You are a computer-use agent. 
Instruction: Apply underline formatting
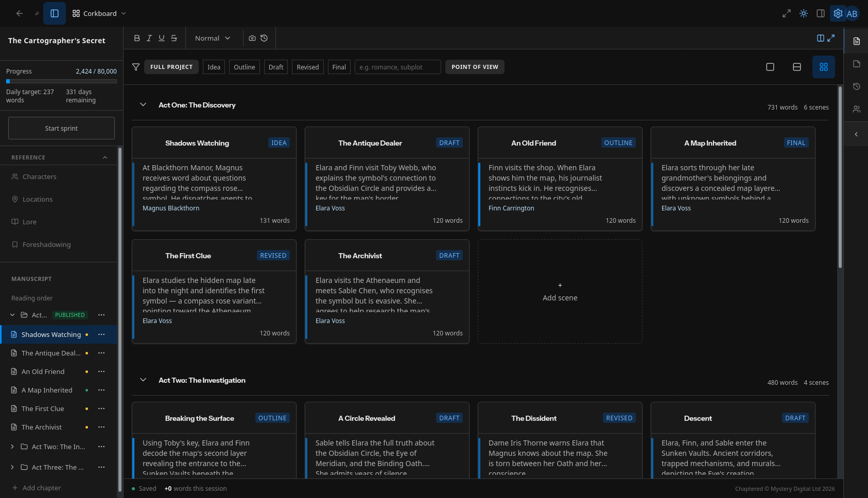point(162,38)
